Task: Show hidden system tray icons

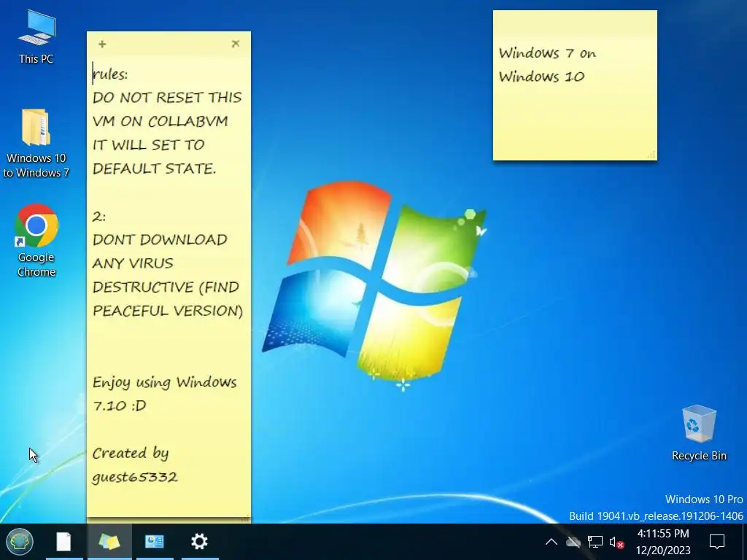Action: tap(551, 542)
